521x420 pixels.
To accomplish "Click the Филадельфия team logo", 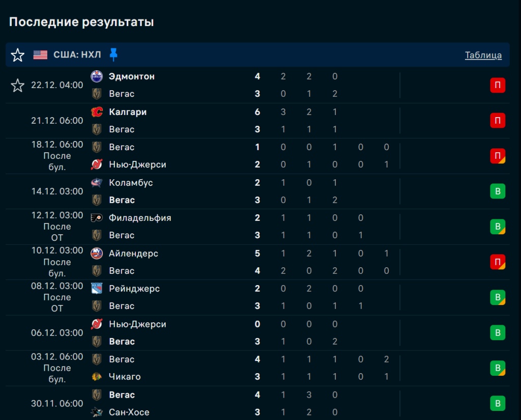I will (96, 218).
